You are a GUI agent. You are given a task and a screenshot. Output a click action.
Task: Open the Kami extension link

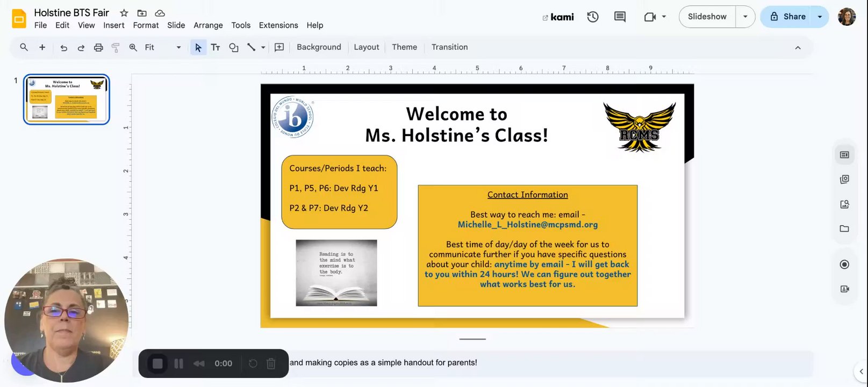coord(558,17)
